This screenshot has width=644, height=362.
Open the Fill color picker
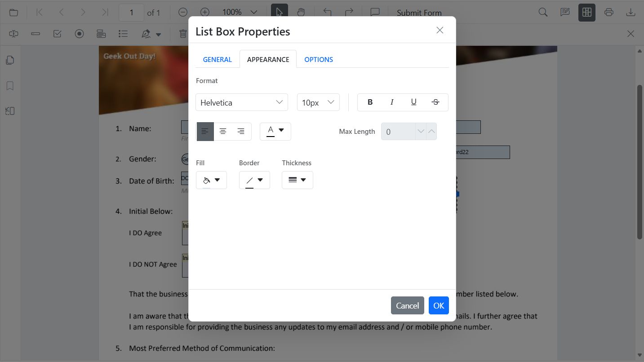211,180
